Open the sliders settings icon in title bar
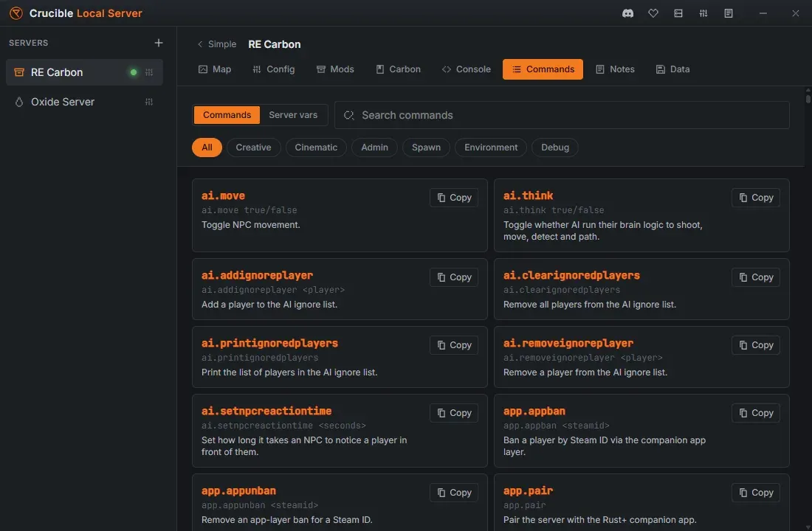This screenshot has width=812, height=531. [x=703, y=13]
